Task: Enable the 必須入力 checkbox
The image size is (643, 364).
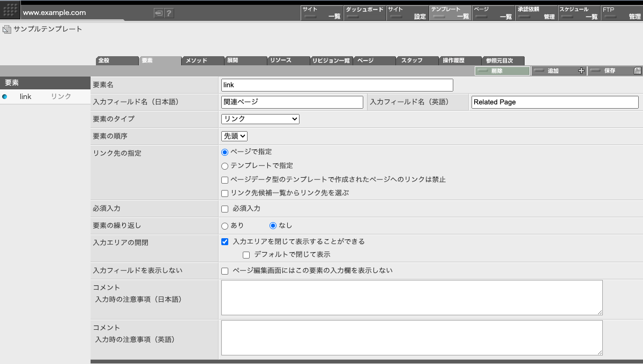Action: [225, 209]
